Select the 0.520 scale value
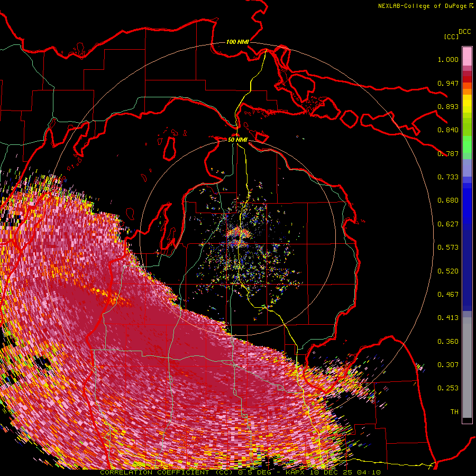This screenshot has height=476, width=476. [x=448, y=271]
